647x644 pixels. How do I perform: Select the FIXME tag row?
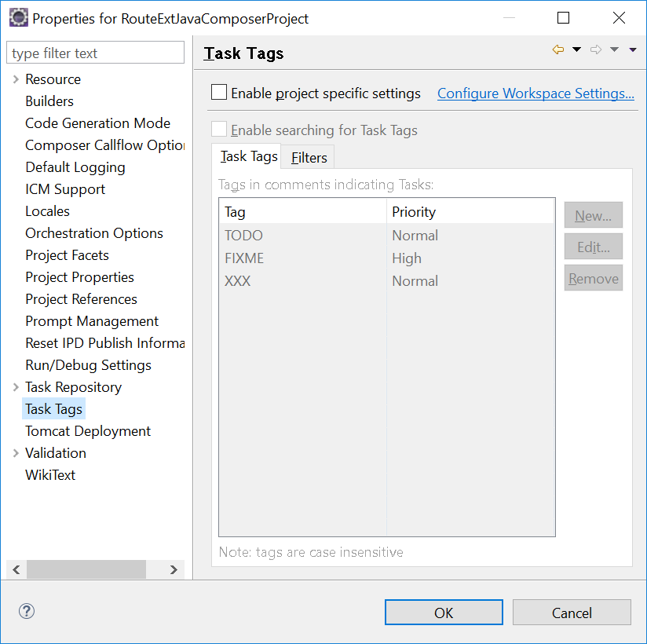(x=386, y=258)
